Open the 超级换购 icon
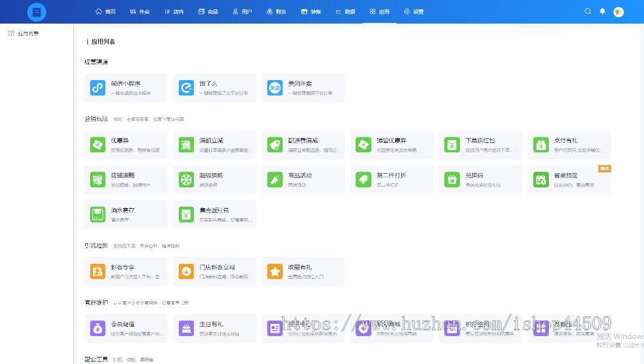This screenshot has width=644, height=364. point(186,179)
